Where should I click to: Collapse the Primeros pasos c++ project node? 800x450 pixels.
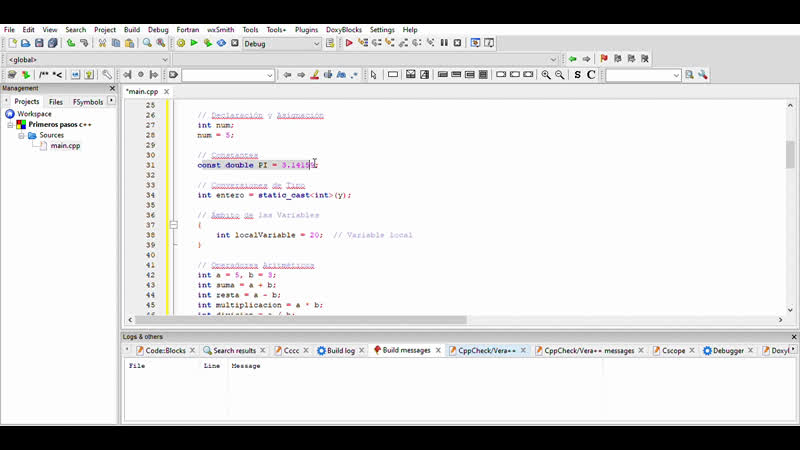(x=10, y=124)
